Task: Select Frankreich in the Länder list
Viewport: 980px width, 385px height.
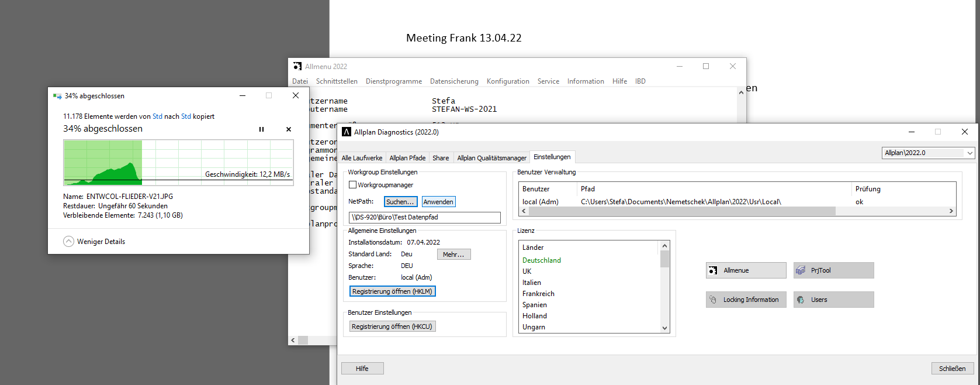Action: click(x=538, y=294)
